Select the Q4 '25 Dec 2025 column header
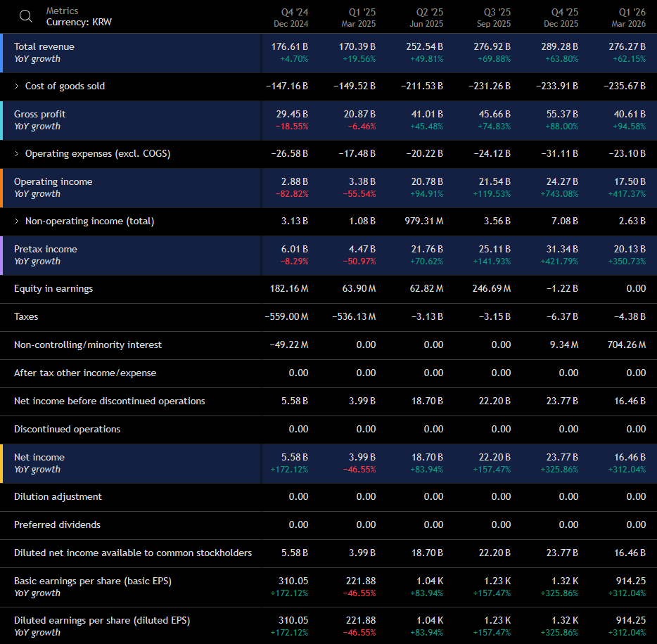 (x=561, y=18)
